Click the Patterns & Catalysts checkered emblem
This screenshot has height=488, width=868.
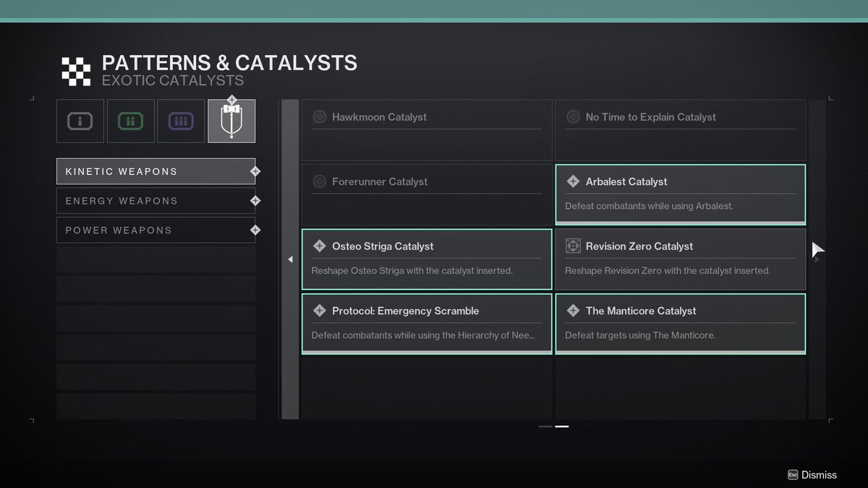pyautogui.click(x=76, y=70)
